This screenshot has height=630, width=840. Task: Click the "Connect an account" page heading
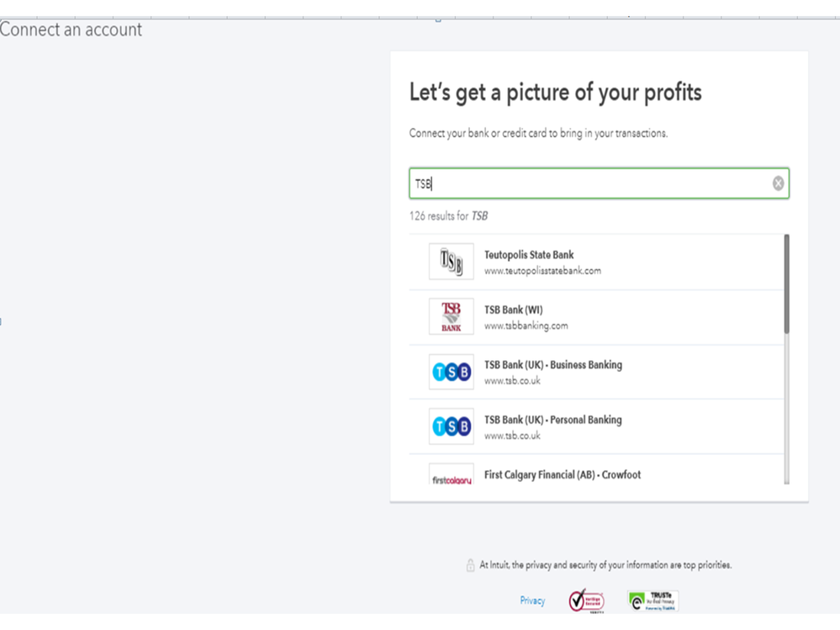(x=71, y=29)
